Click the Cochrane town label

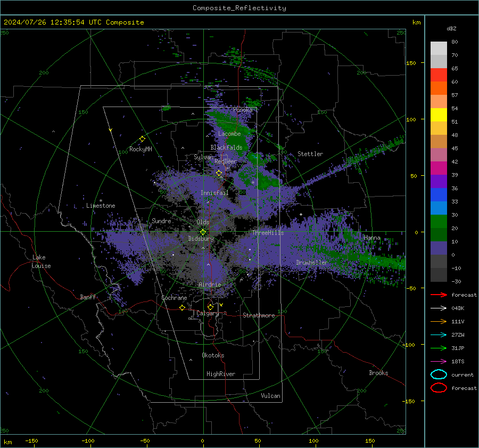pos(174,298)
